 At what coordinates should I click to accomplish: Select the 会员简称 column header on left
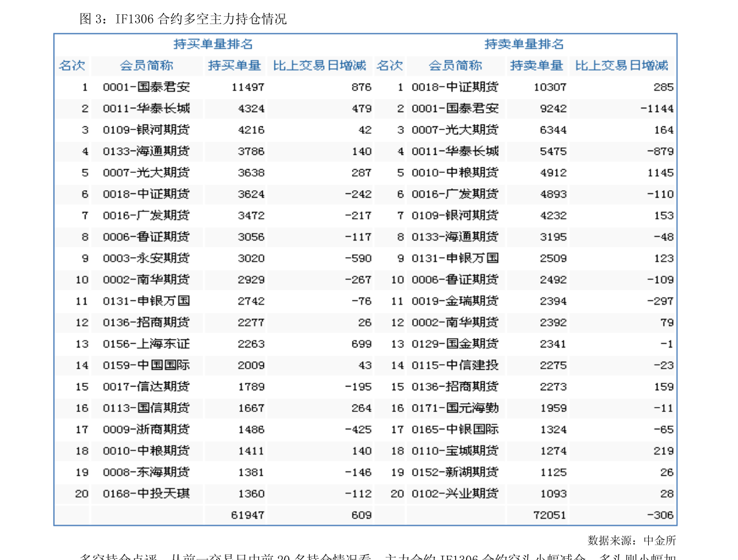click(x=147, y=66)
